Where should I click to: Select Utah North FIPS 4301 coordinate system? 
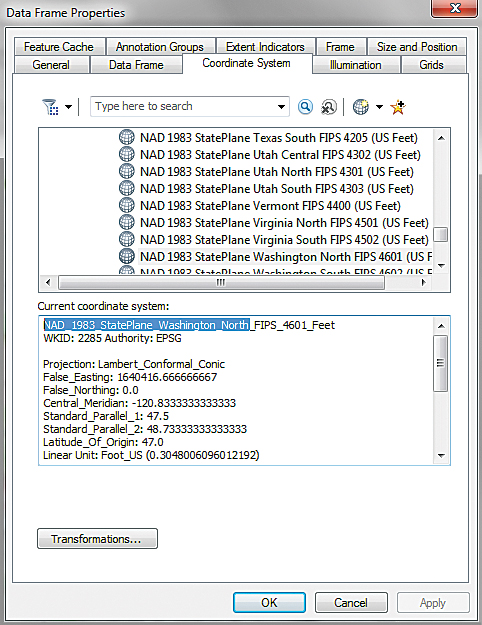[x=277, y=172]
